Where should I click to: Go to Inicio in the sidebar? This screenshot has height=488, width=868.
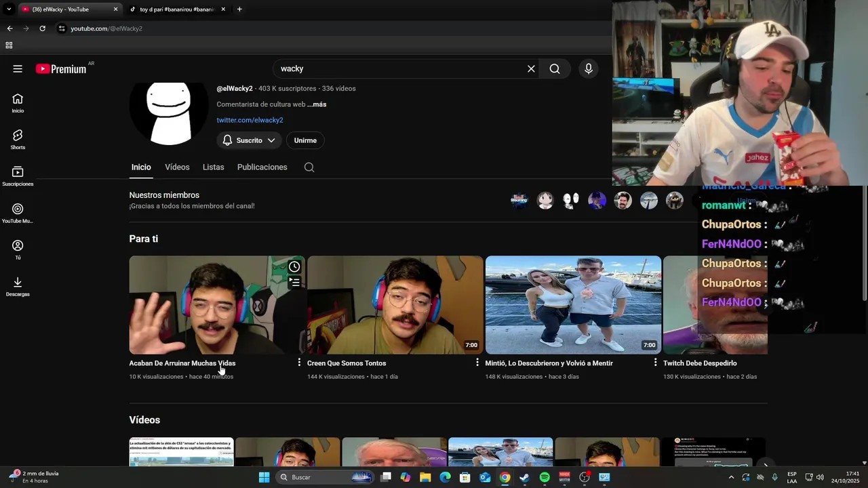pos(18,103)
